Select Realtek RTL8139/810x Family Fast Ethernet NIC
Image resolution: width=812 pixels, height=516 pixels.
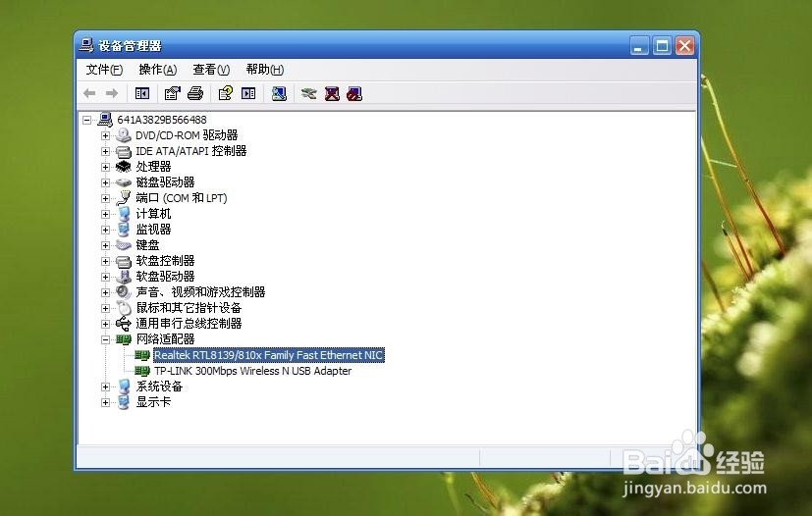269,355
